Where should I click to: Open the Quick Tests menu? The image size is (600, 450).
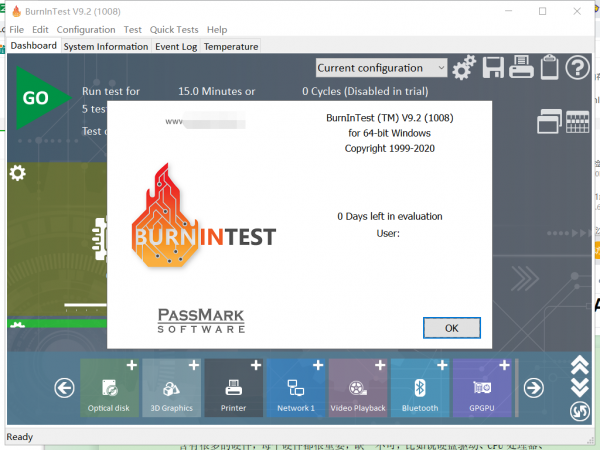pyautogui.click(x=174, y=30)
